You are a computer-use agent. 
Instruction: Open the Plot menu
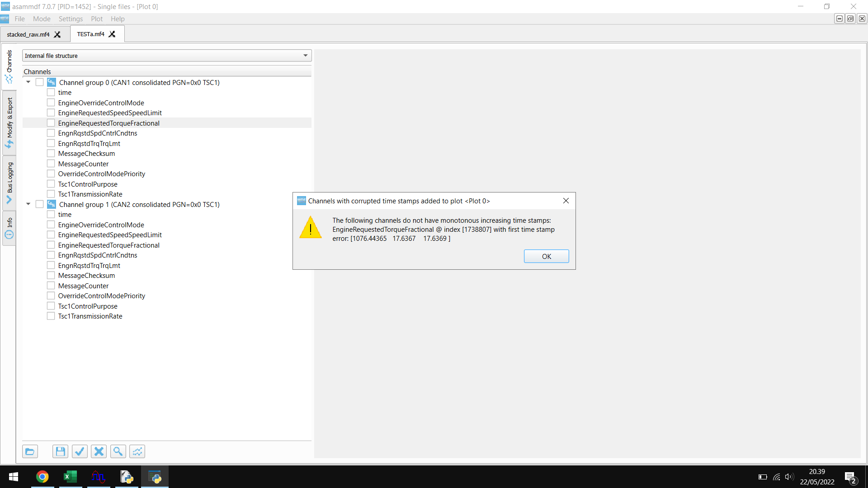click(97, 19)
